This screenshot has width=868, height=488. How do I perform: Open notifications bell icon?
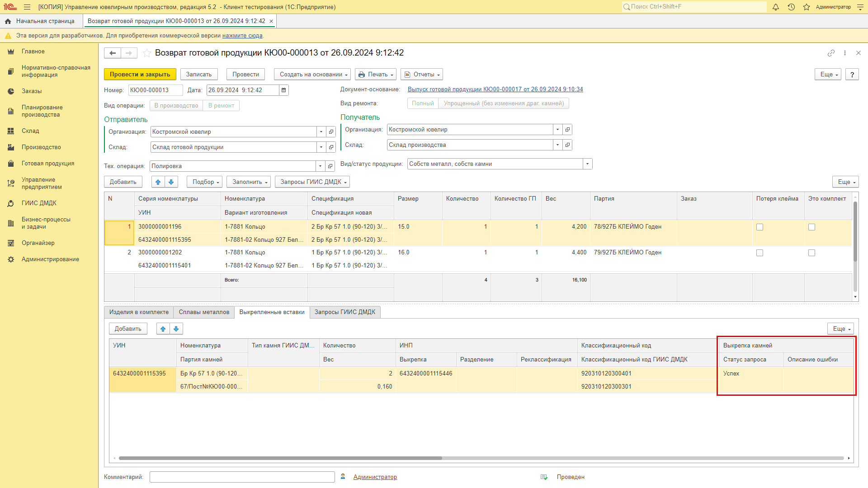tap(776, 7)
